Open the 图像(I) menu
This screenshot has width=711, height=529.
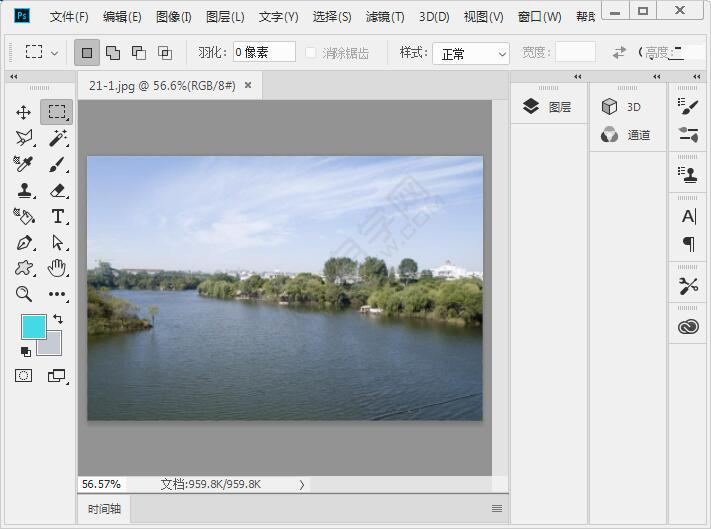point(174,17)
